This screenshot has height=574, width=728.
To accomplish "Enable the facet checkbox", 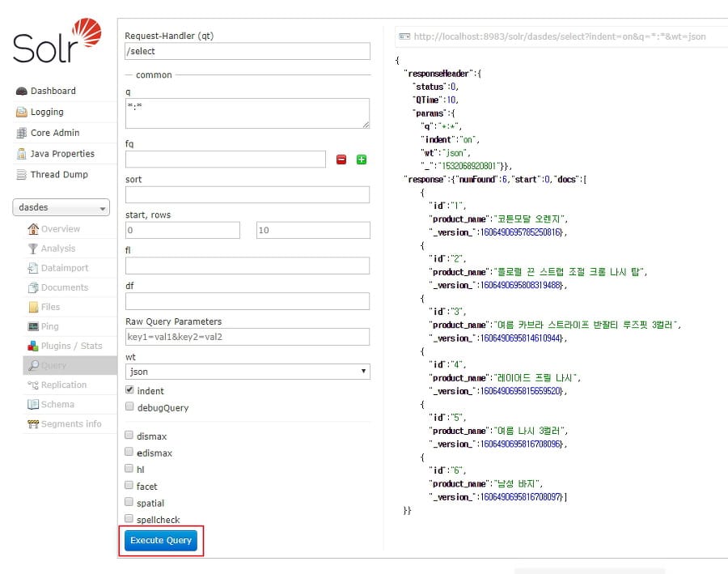I will pyautogui.click(x=129, y=486).
